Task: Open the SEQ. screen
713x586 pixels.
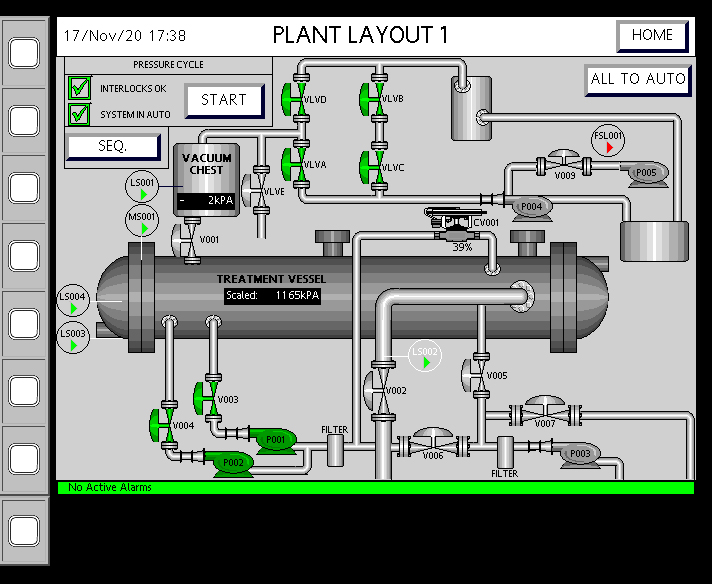Action: 112,146
